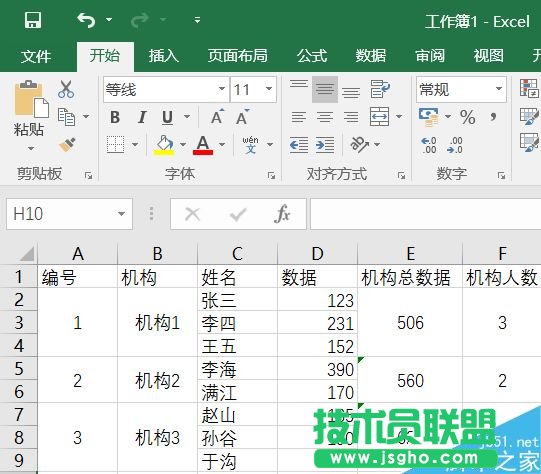Select column D header
The width and height of the screenshot is (541, 474).
pos(317,254)
